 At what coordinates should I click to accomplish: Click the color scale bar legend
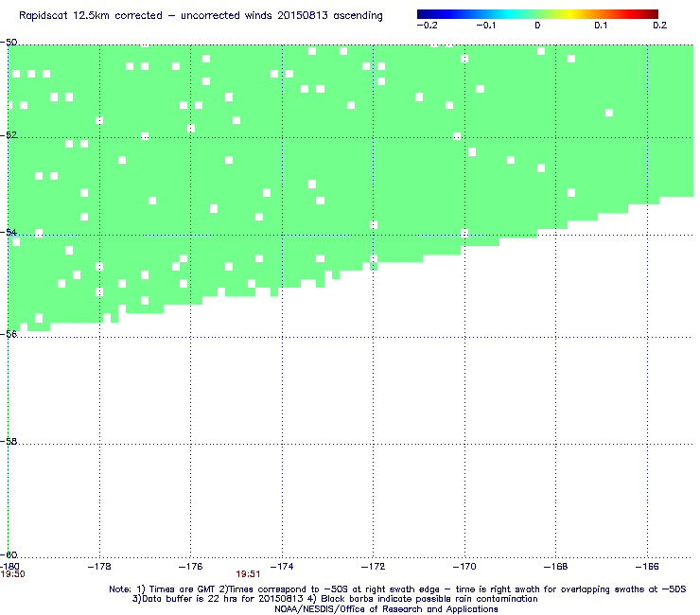coord(537,14)
